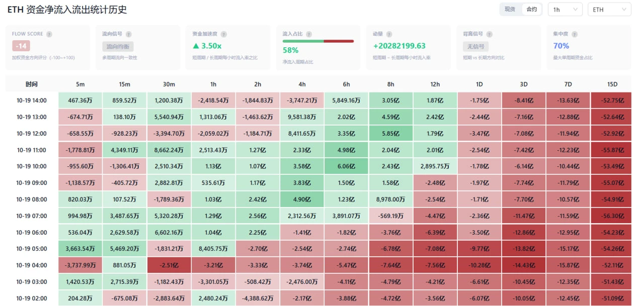Image resolution: width=644 pixels, height=306 pixels.
Task: Click the 2,895.75万 cell
Action: tap(435, 166)
